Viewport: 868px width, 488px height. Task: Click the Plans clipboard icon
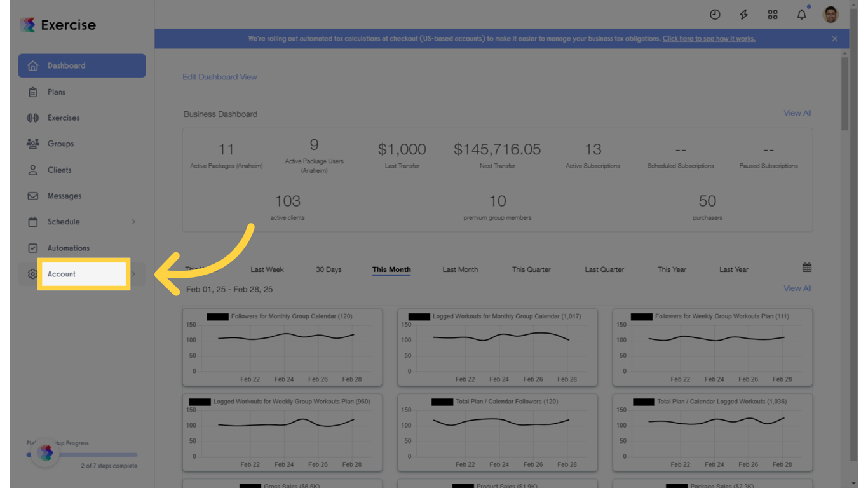[32, 92]
